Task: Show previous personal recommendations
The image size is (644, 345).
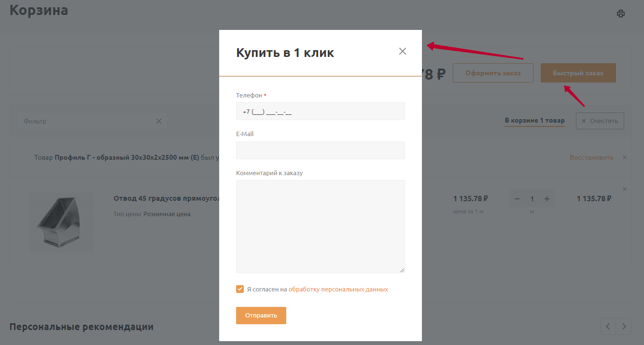Action: [608, 326]
